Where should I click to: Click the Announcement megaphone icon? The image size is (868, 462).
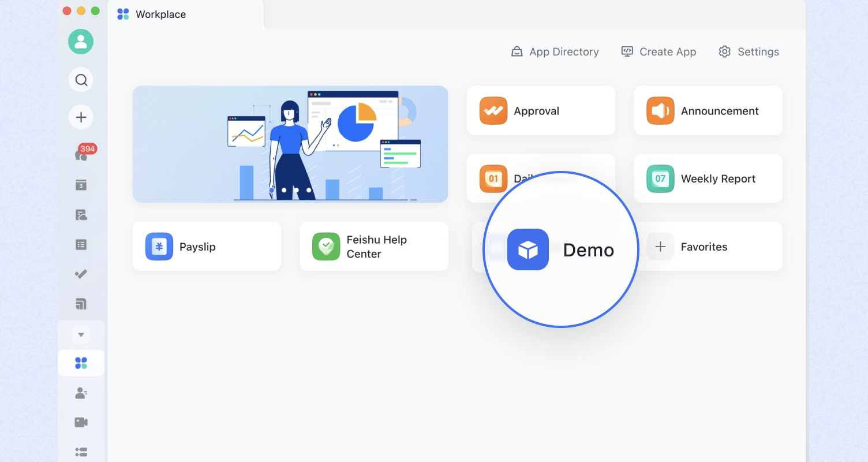coord(660,111)
